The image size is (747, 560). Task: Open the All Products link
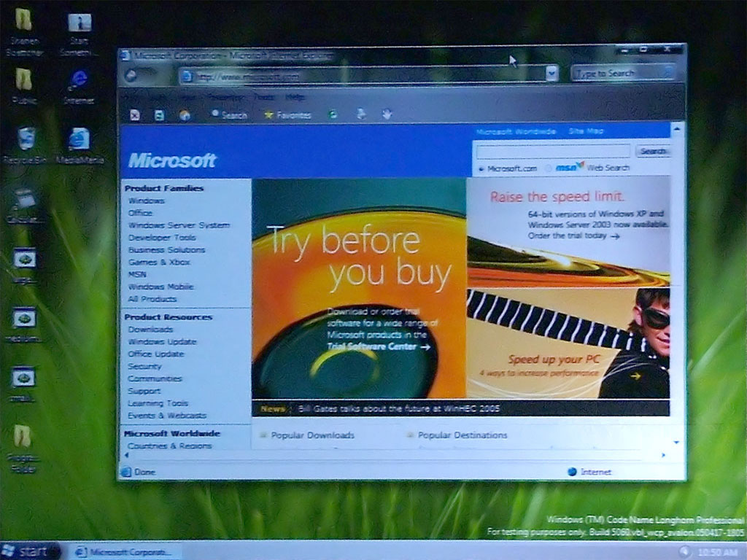click(x=152, y=299)
